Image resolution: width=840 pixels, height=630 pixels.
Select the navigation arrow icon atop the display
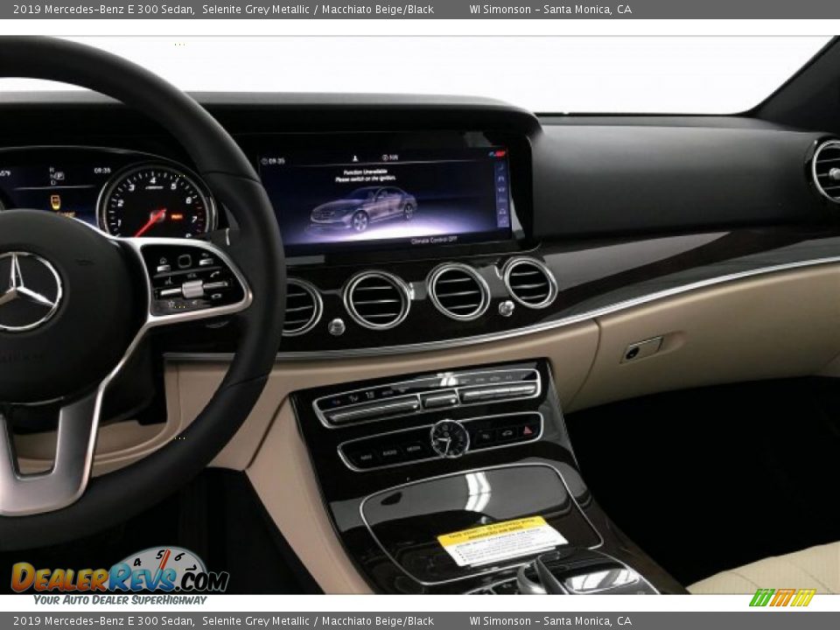point(356,157)
